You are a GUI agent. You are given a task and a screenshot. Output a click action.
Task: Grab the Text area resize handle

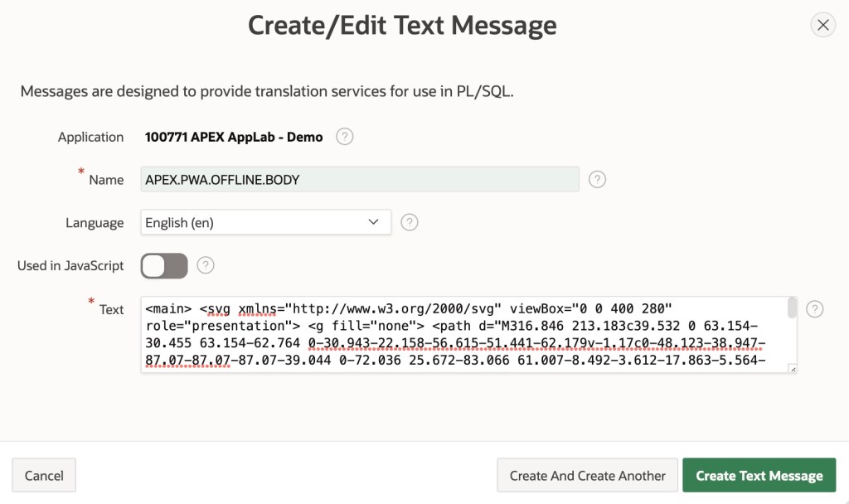tap(792, 368)
